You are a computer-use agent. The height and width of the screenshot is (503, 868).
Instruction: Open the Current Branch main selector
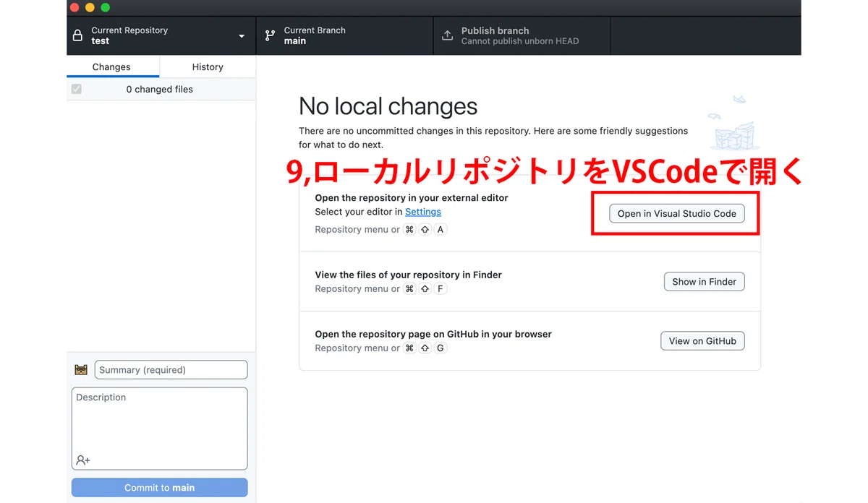pyautogui.click(x=345, y=35)
